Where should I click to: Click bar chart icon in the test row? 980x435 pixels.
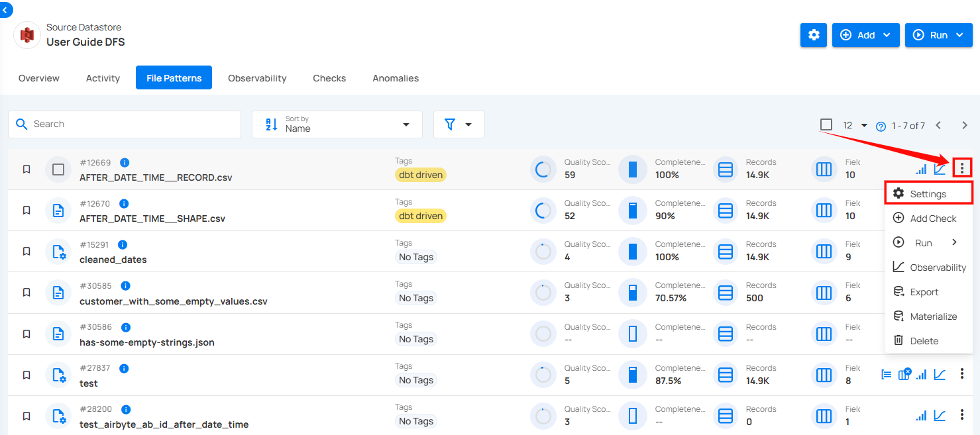(921, 375)
